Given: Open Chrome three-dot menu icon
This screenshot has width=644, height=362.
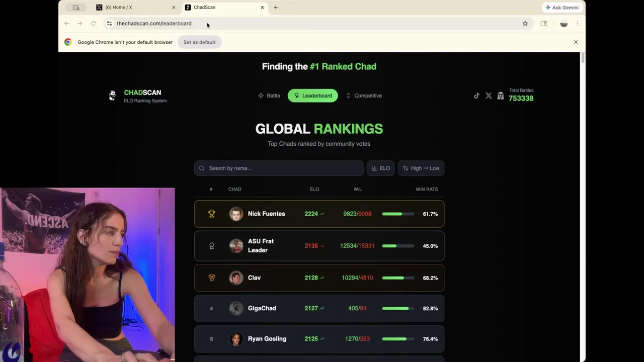Looking at the screenshot, I should click(x=577, y=23).
